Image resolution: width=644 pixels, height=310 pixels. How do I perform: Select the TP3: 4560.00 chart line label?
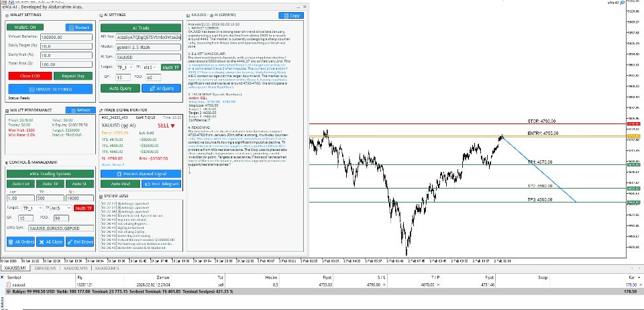(539, 199)
